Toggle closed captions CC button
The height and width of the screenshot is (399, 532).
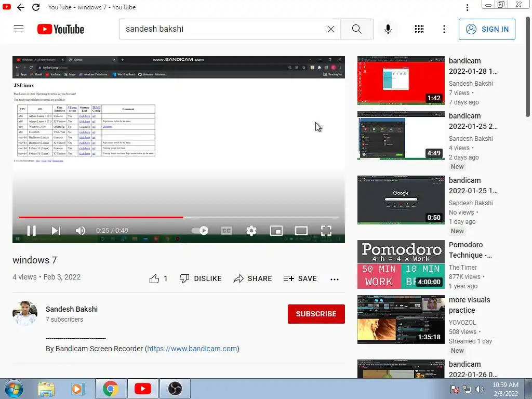tap(227, 230)
